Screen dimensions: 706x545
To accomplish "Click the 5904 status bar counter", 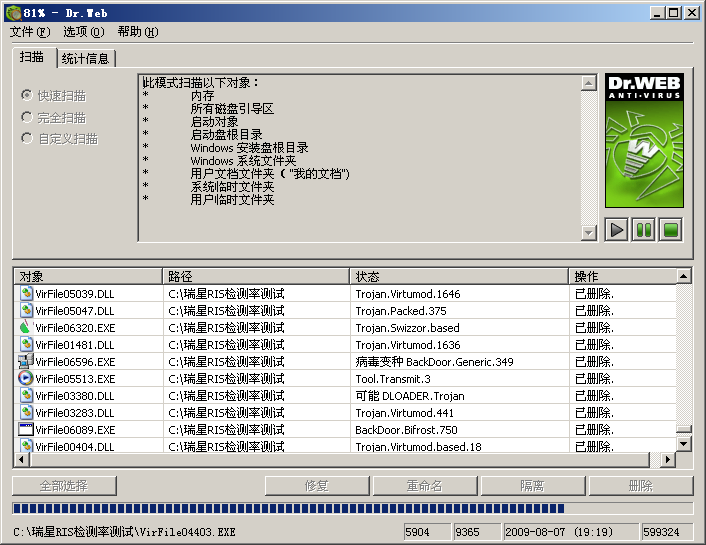I will [x=426, y=532].
